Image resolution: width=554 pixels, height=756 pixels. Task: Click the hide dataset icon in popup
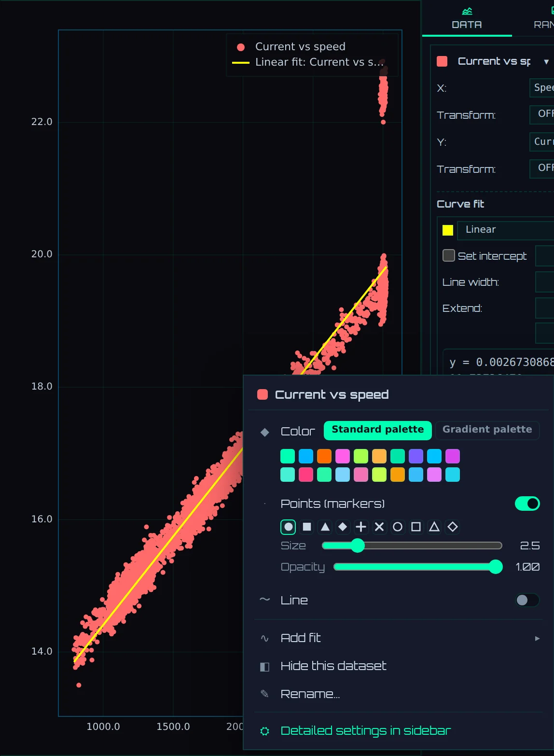click(x=264, y=667)
